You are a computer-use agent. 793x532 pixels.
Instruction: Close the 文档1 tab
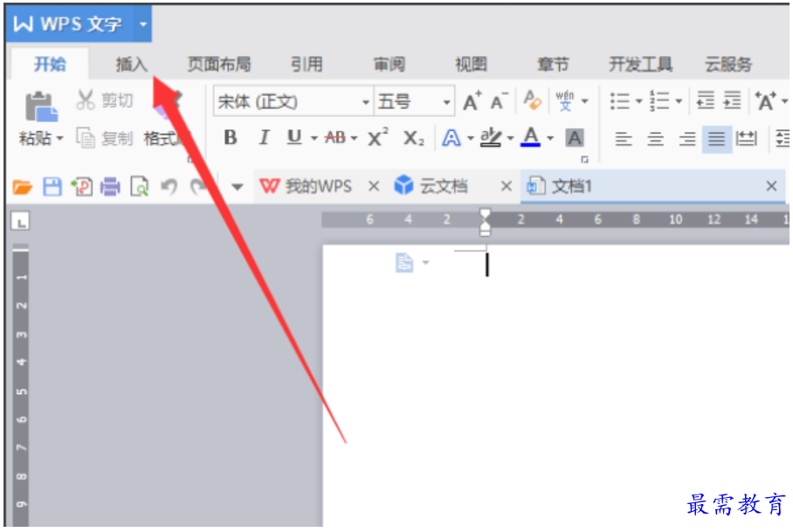click(771, 186)
